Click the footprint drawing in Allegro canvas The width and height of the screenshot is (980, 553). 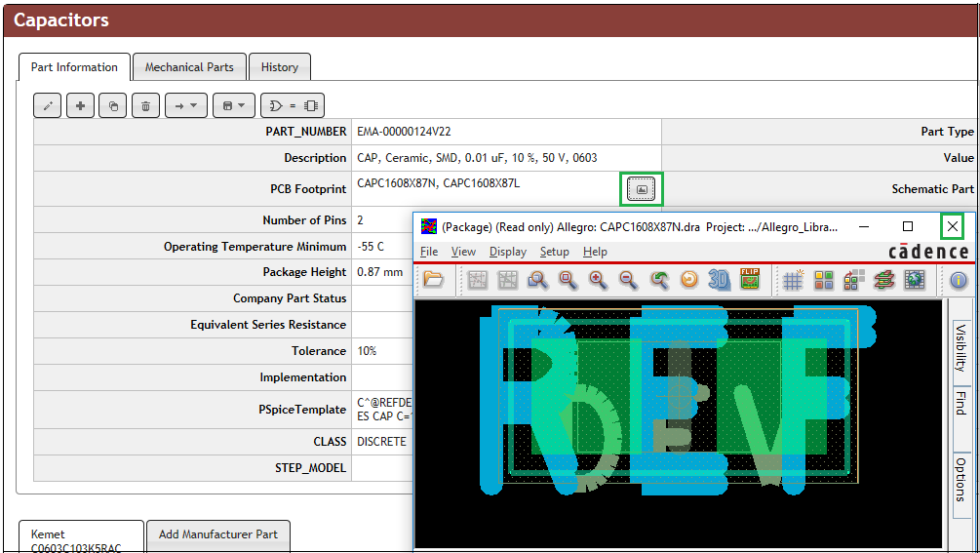pyautogui.click(x=678, y=400)
